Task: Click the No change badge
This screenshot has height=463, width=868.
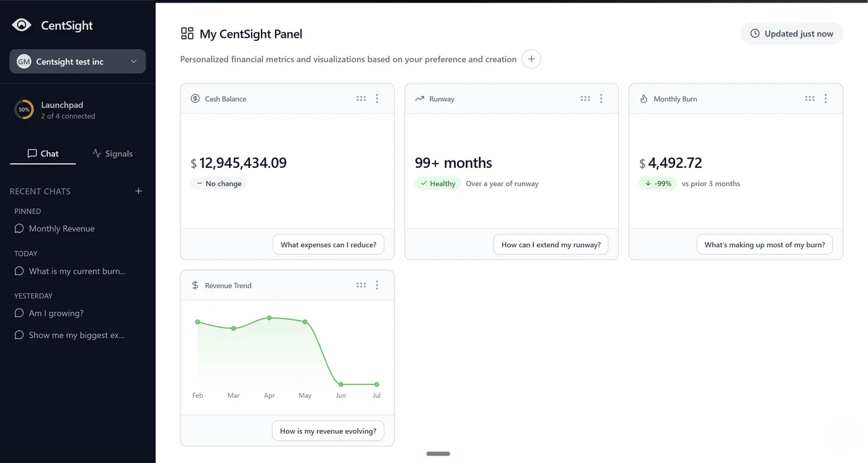Action: (x=219, y=183)
